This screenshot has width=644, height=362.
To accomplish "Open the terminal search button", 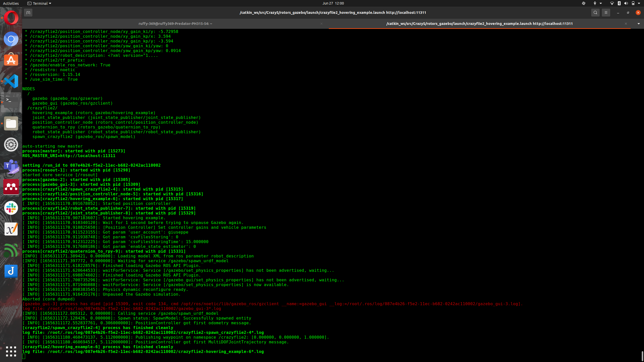I will pyautogui.click(x=595, y=13).
